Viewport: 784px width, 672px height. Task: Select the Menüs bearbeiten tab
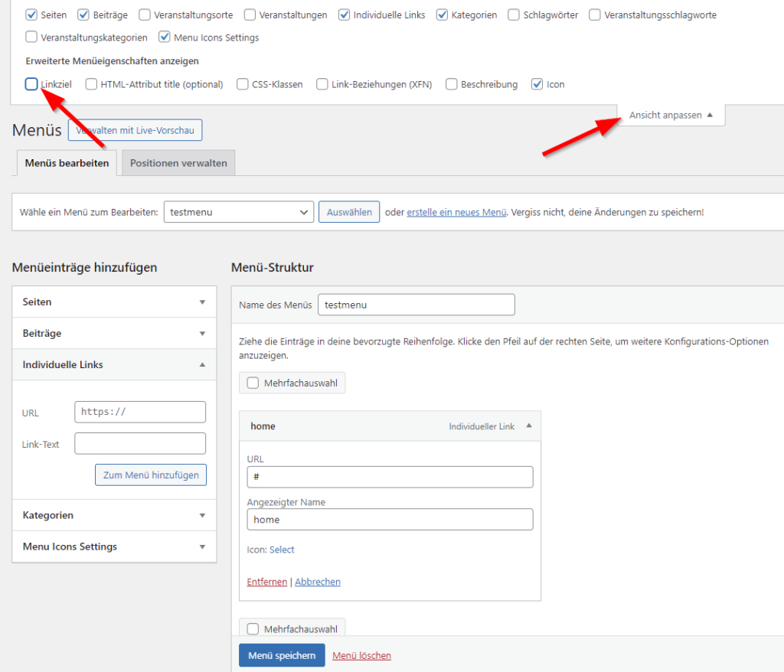[x=67, y=163]
